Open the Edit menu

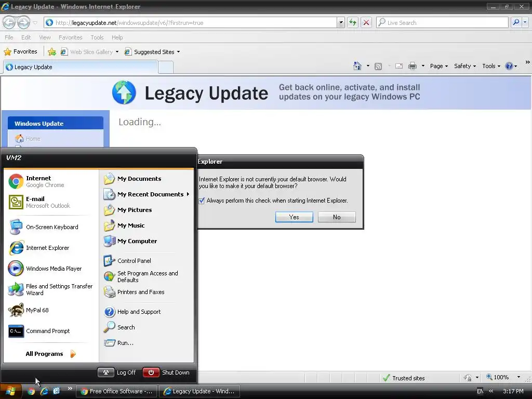coord(26,37)
